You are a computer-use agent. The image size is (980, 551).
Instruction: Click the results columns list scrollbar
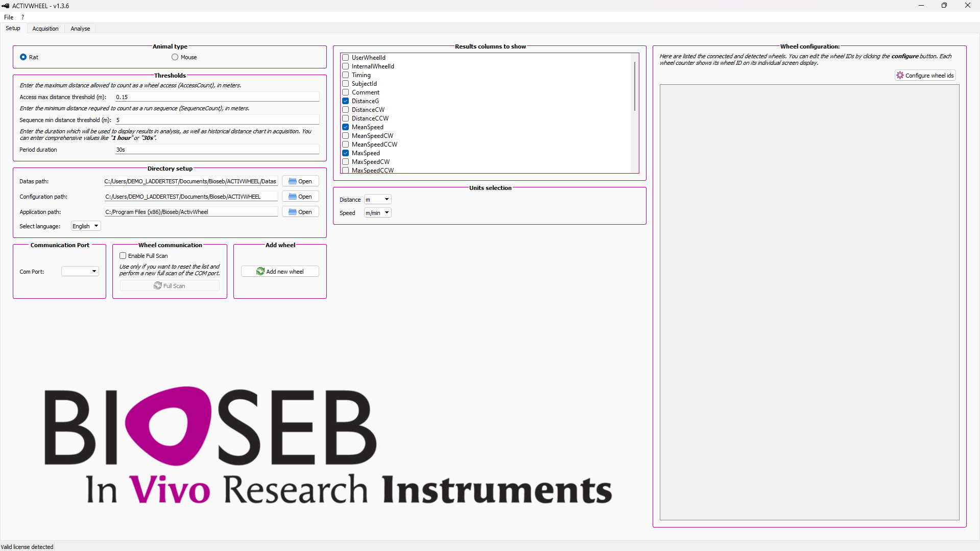pyautogui.click(x=635, y=87)
